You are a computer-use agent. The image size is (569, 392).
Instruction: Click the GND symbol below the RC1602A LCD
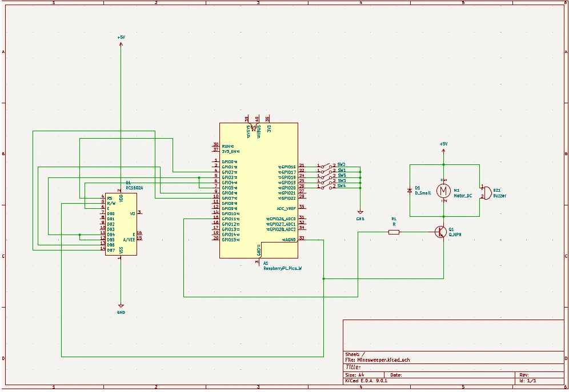tap(121, 306)
